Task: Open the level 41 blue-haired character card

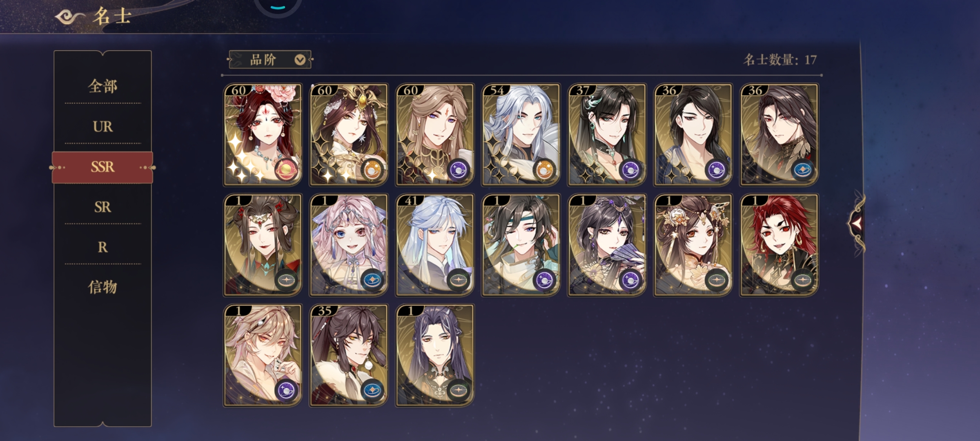Action: (x=435, y=245)
